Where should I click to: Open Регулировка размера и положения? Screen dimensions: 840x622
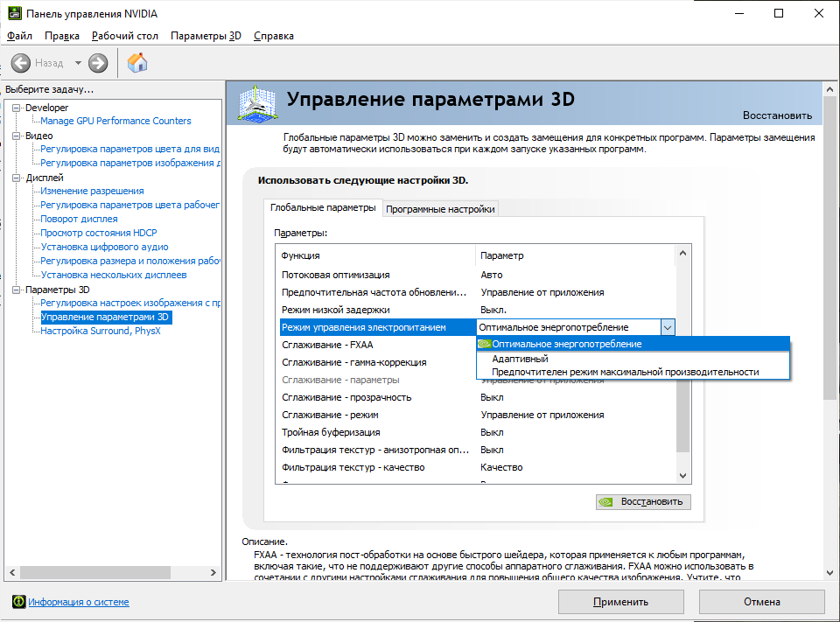click(x=130, y=261)
